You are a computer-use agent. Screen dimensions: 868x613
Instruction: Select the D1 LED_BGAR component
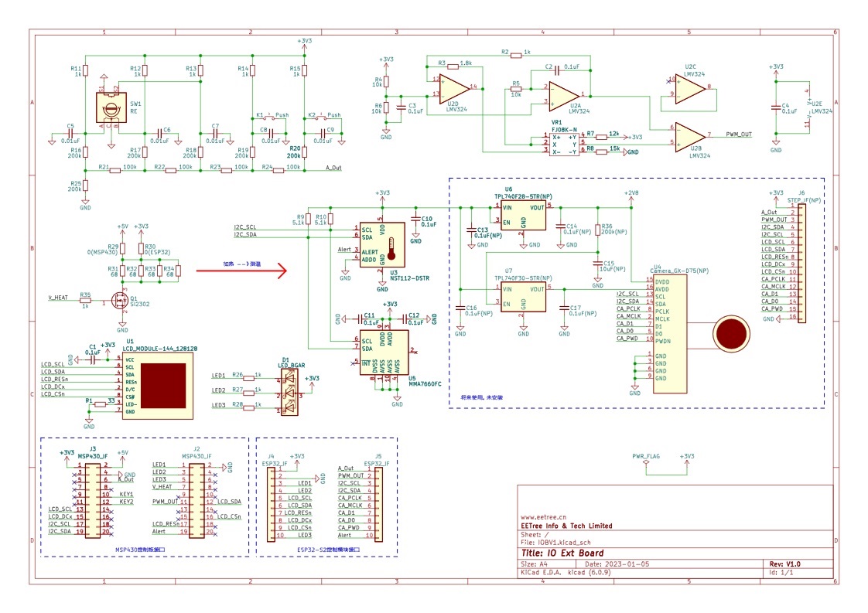(289, 392)
